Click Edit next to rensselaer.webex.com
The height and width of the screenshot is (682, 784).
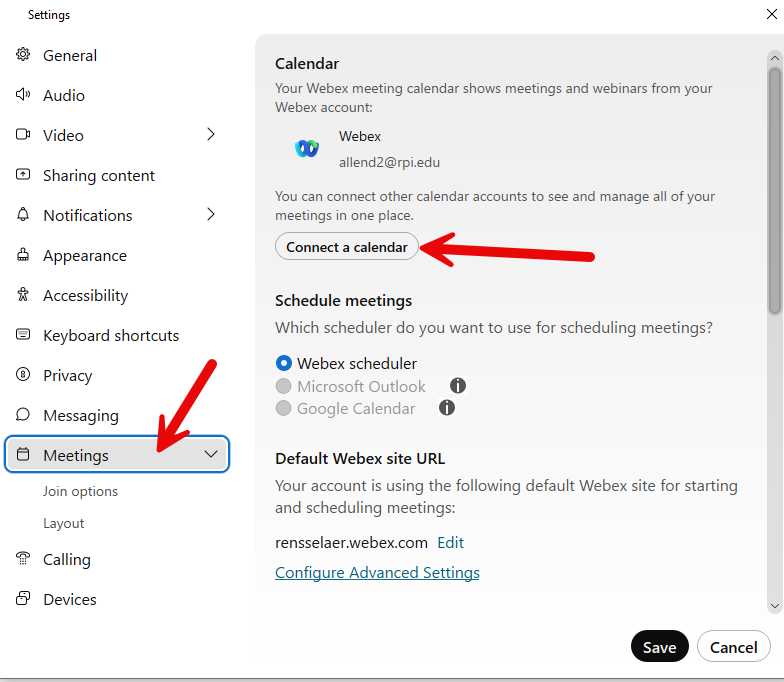[451, 543]
